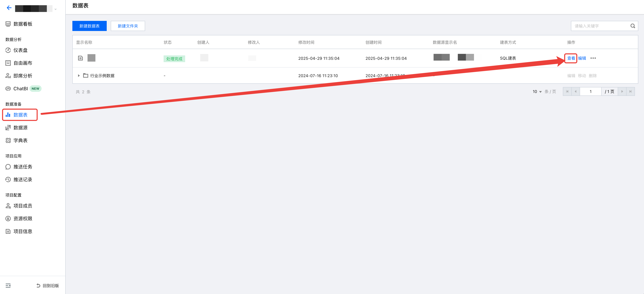644x294 pixels.
Task: Expand the 行业示例数据 folder row
Action: [x=79, y=75]
